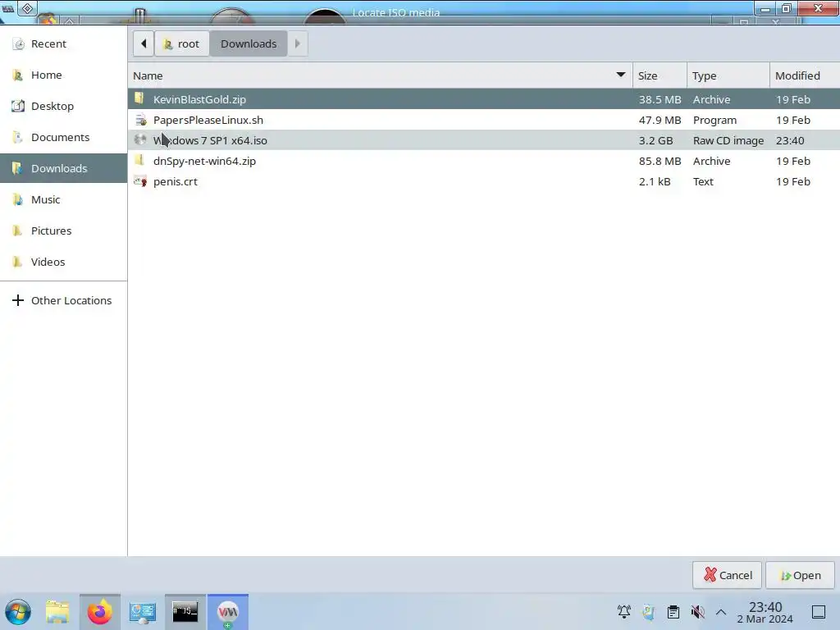The image size is (840, 630).
Task: Expand hidden system tray icons
Action: click(721, 612)
